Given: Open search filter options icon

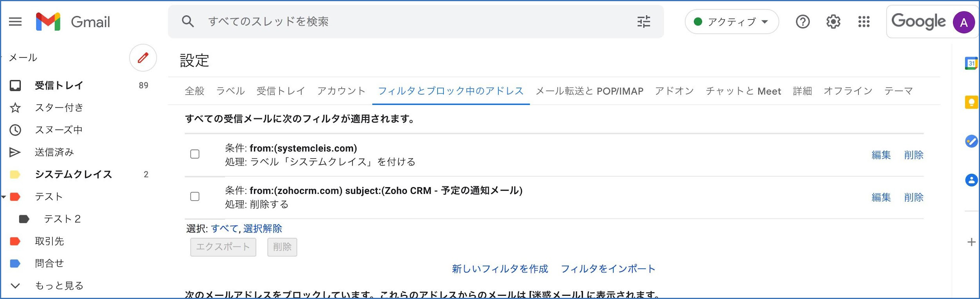Looking at the screenshot, I should click(x=644, y=22).
